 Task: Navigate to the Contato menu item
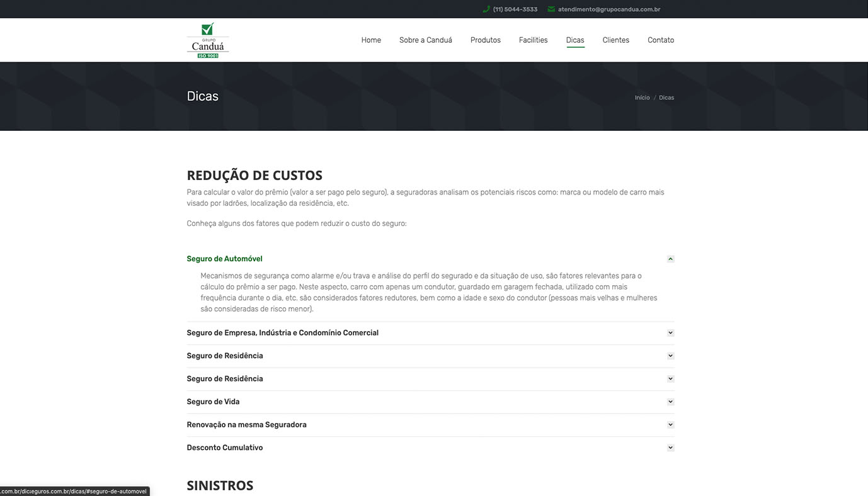(661, 40)
